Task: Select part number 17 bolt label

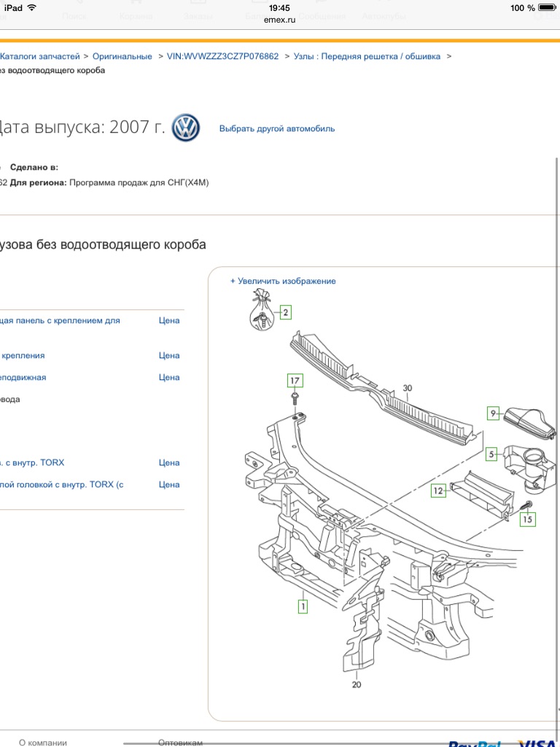Action: [x=294, y=381]
